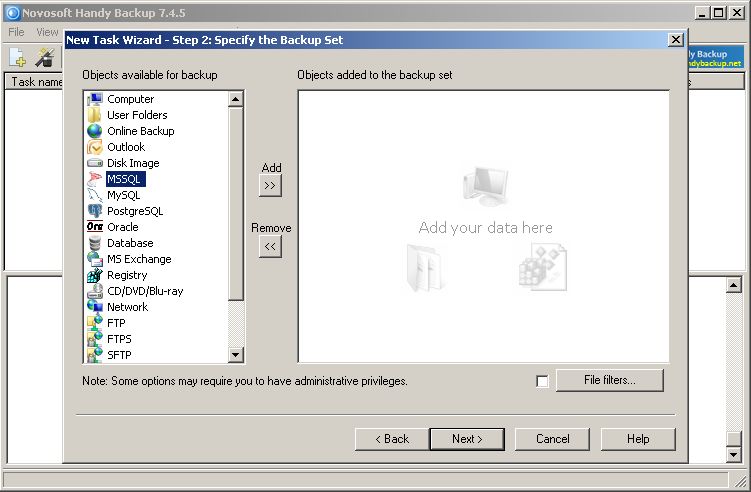751x492 pixels.
Task: Select CD/DVD/Blu-ray entry
Action: [x=145, y=291]
